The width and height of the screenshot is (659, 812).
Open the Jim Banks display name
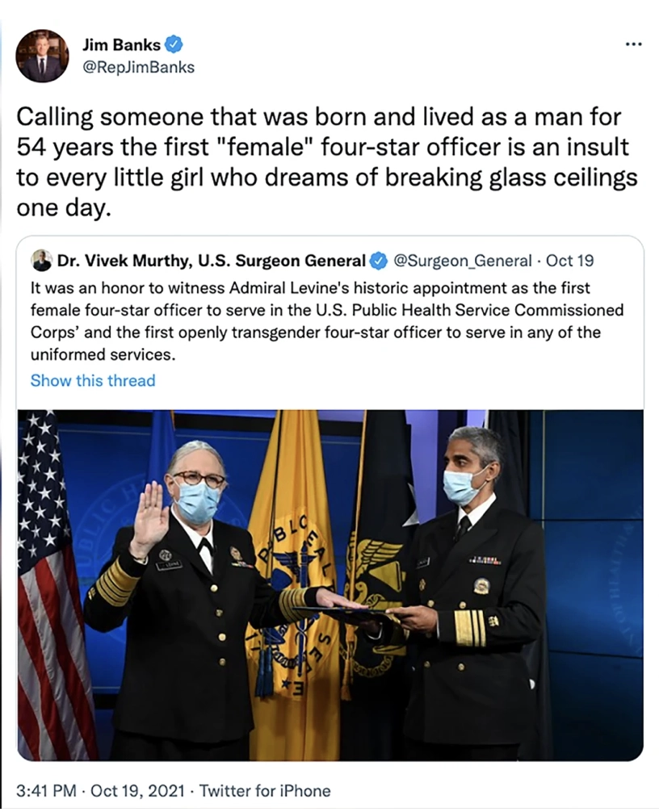pos(121,45)
